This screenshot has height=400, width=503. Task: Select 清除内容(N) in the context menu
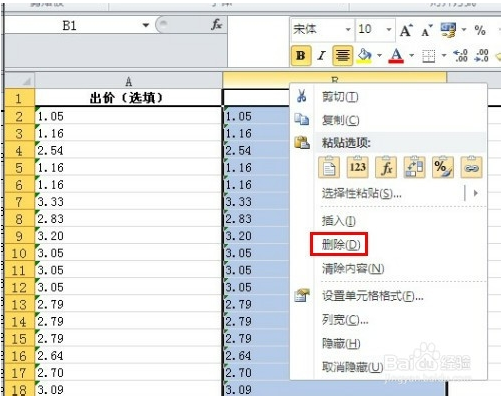[353, 268]
